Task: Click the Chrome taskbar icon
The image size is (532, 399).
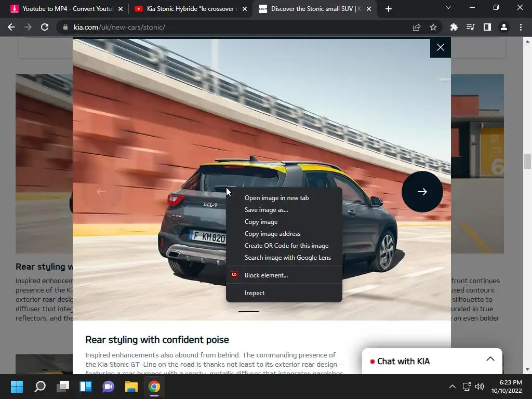Action: click(154, 387)
